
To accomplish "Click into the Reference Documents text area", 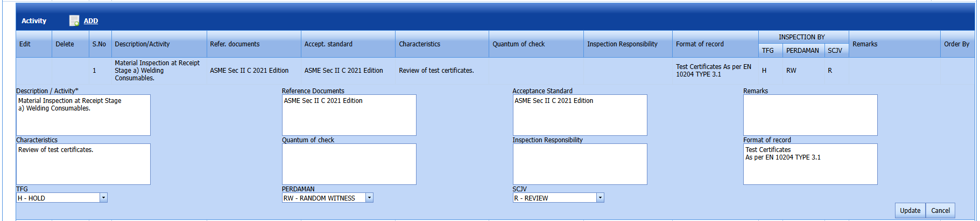I will 349,115.
